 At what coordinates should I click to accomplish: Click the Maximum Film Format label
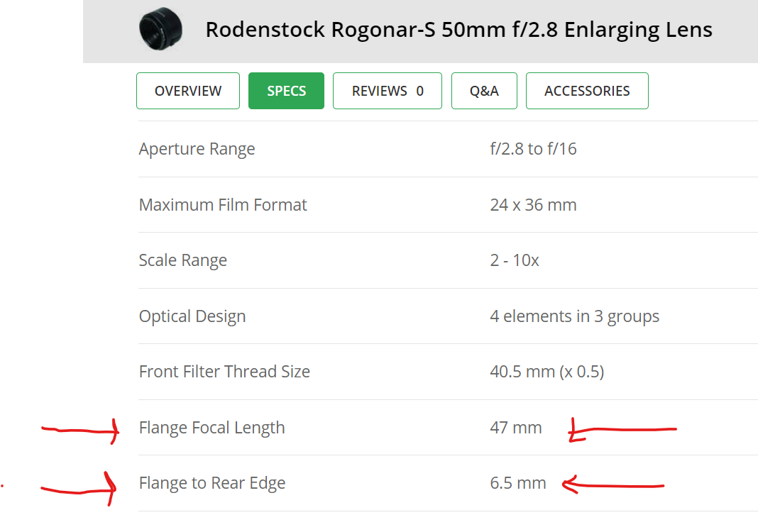coord(223,205)
